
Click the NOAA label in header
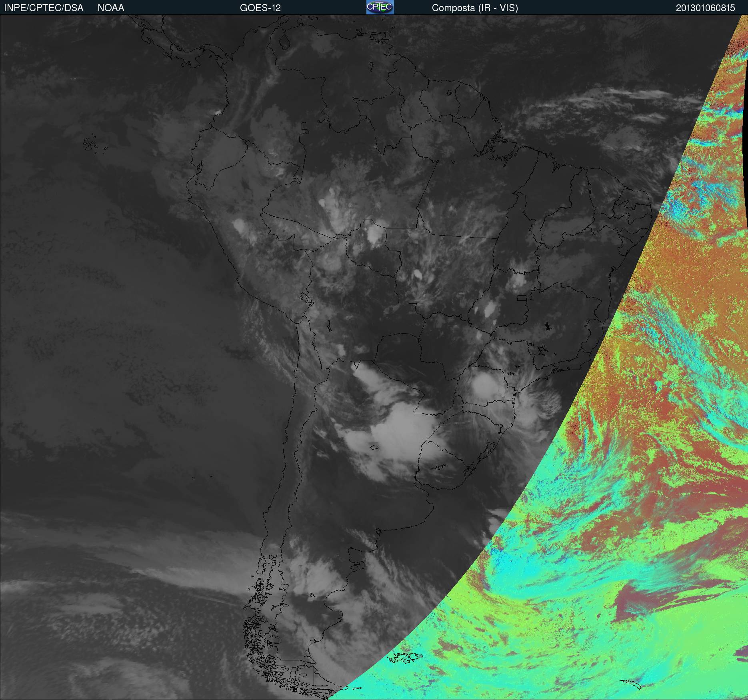111,8
